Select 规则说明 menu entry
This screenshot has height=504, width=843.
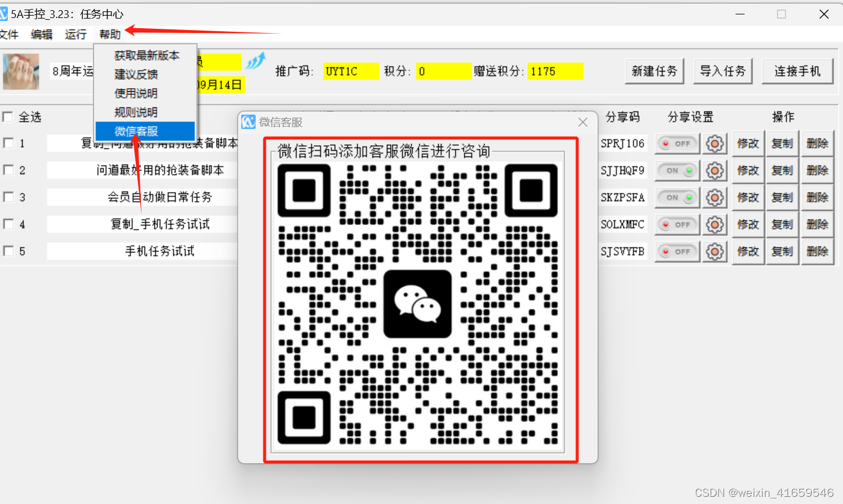[146, 112]
